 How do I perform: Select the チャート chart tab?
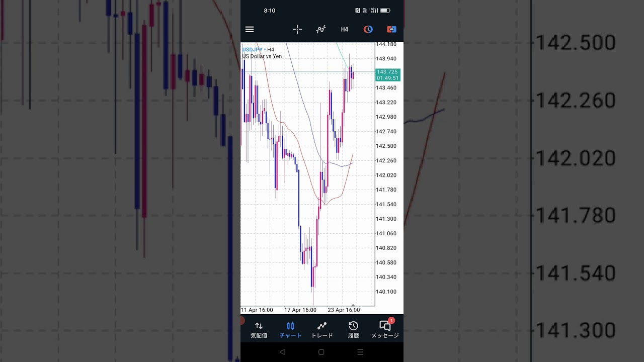[290, 330]
